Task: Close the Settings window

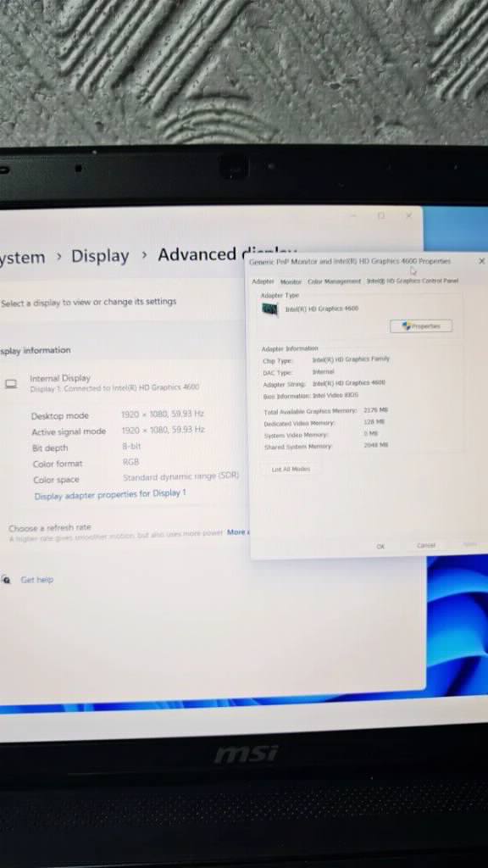Action: pyautogui.click(x=409, y=215)
